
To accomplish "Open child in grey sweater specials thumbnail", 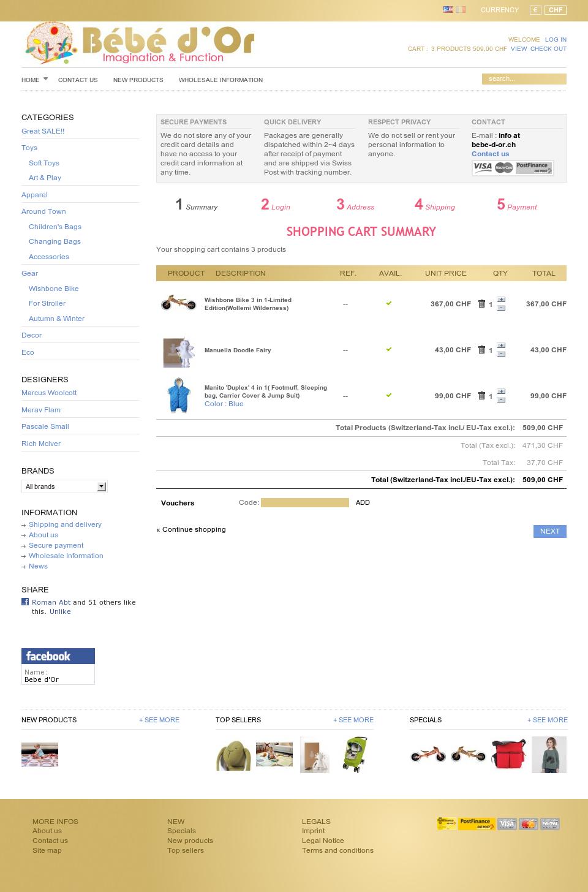I will tap(549, 755).
